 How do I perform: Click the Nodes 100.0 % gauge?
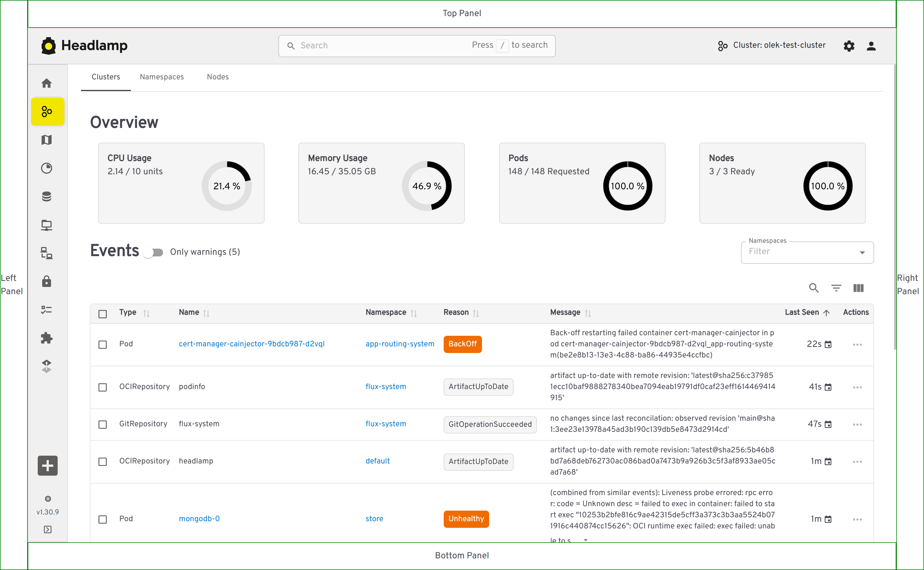point(827,186)
